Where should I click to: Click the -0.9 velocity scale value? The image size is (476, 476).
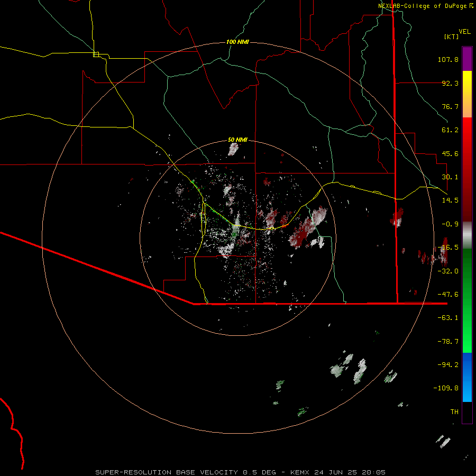[450, 224]
